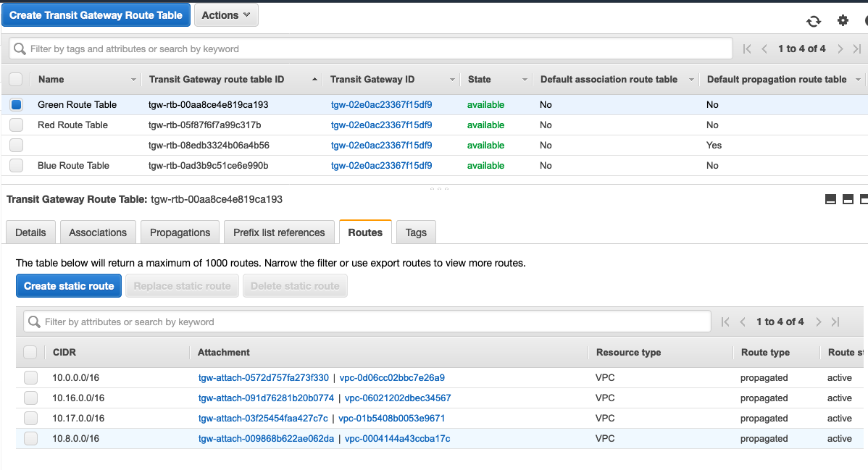Check the 10.16.0.0/16 route checkbox
Viewport: 868px width, 470px height.
coord(30,398)
